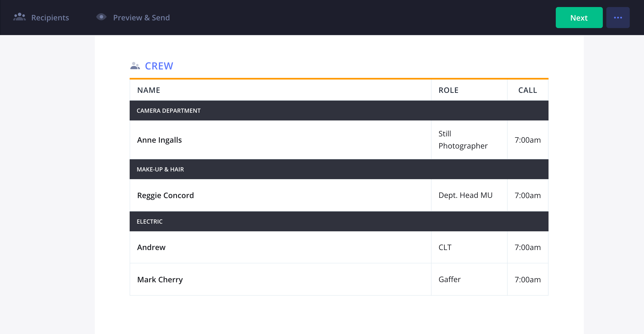Viewport: 644px width, 334px height.
Task: Open the three-dots more options button
Action: point(618,18)
